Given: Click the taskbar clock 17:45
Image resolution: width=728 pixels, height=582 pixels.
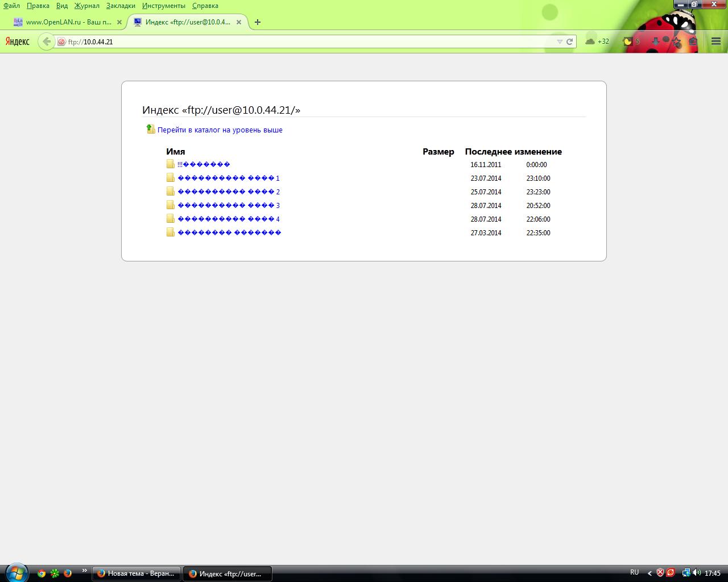Looking at the screenshot, I should point(713,573).
